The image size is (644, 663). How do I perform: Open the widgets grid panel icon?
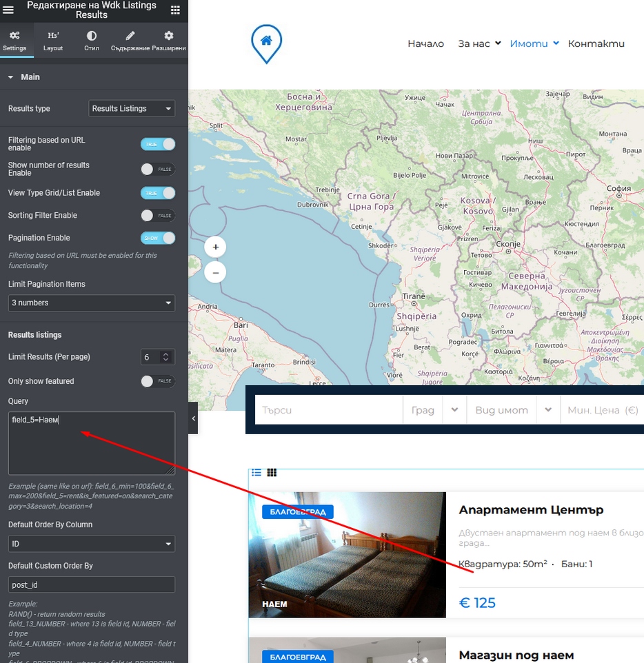click(x=175, y=10)
